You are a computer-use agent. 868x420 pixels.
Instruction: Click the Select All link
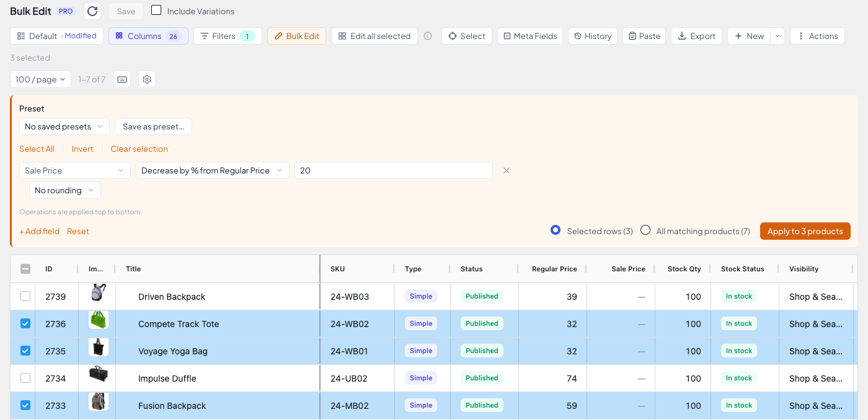(37, 149)
